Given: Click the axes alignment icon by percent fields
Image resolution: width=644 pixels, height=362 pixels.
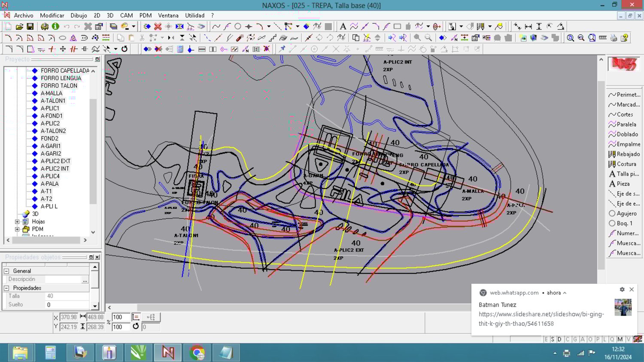Looking at the screenshot, I should tap(136, 317).
